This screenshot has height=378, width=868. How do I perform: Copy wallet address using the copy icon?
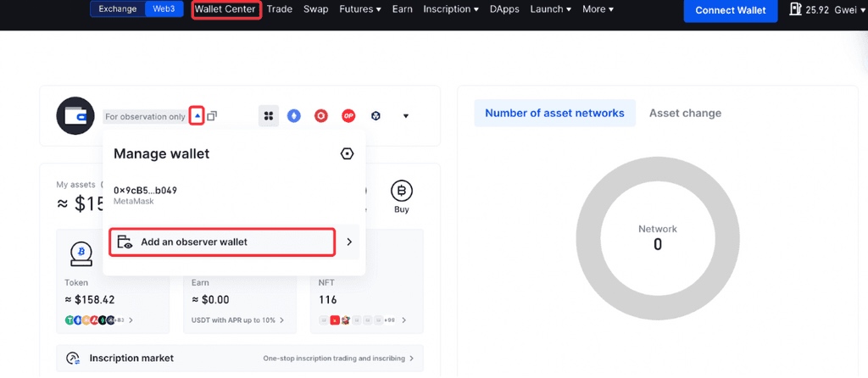[212, 116]
